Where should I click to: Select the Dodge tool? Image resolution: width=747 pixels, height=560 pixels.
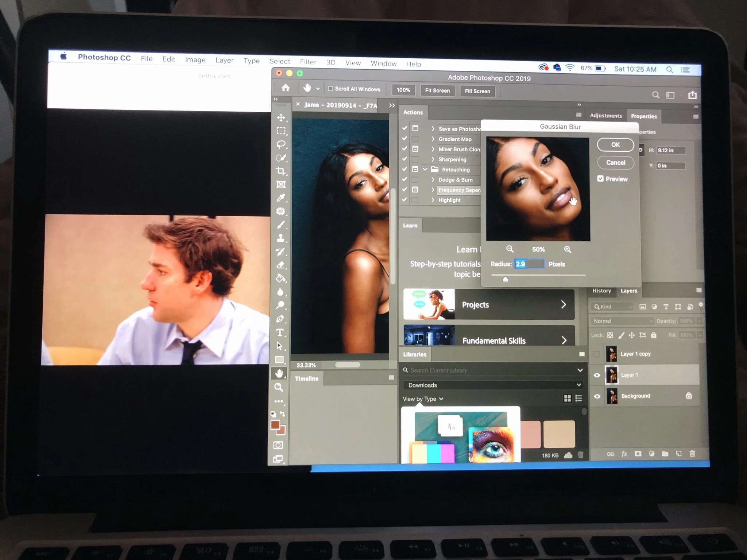(280, 305)
